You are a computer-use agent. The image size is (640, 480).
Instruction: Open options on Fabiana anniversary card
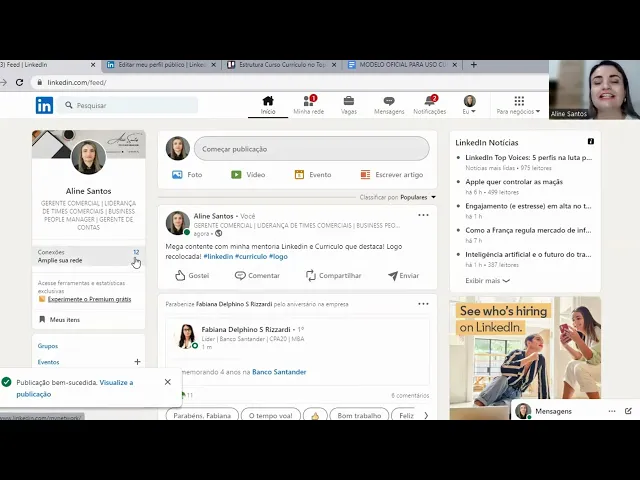[423, 304]
